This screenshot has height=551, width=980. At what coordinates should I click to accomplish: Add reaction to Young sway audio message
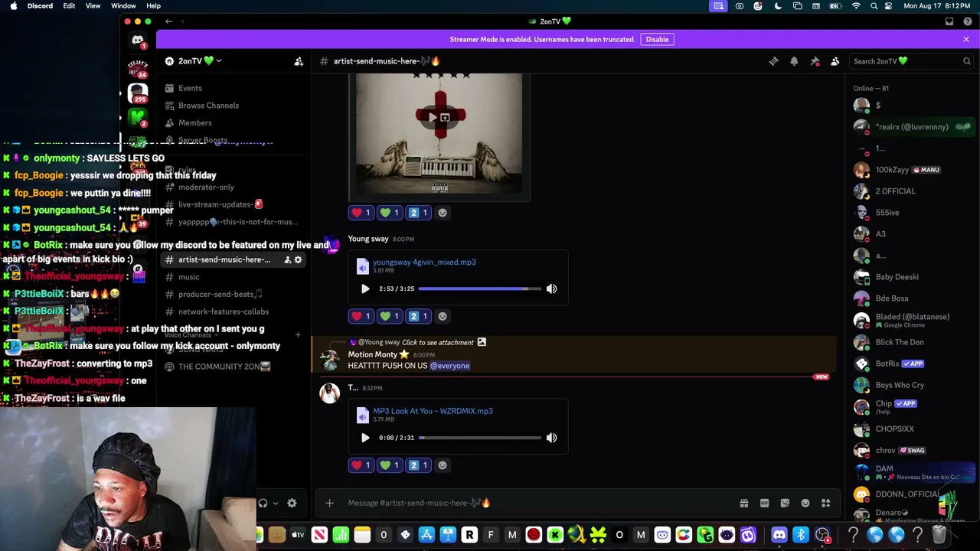tap(443, 316)
